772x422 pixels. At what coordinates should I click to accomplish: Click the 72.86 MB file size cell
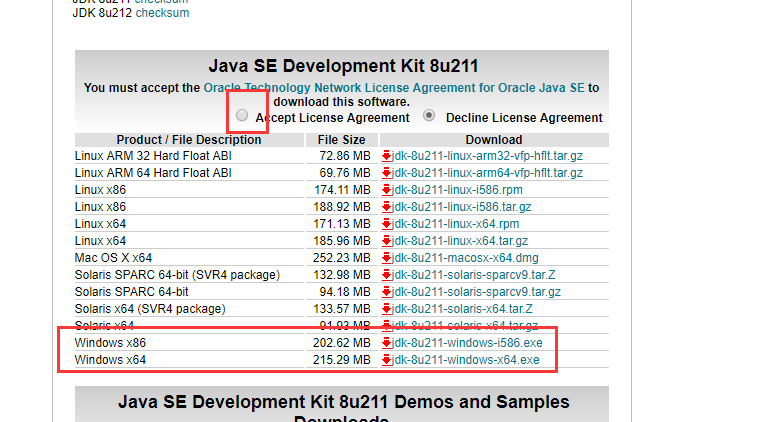[345, 156]
